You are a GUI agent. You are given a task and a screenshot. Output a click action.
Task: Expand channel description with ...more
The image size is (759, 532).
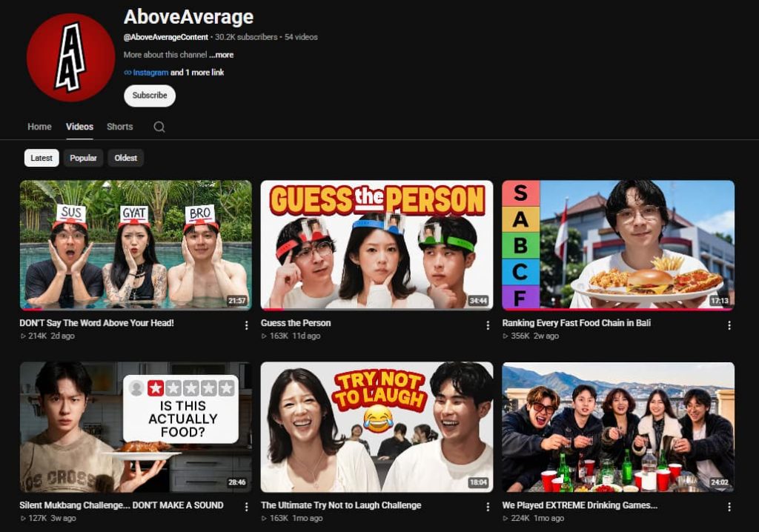[x=221, y=55]
